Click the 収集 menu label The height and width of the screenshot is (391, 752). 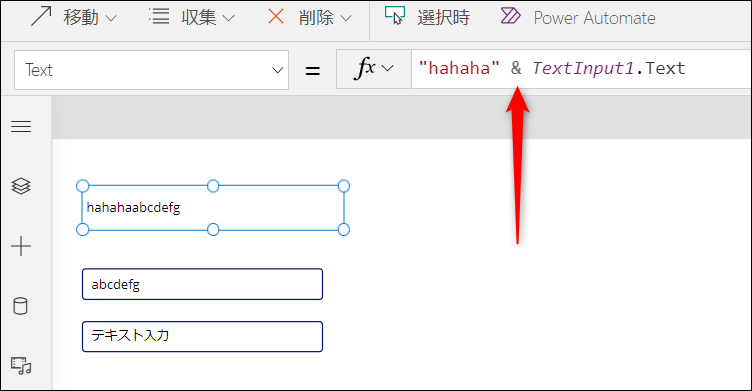click(x=199, y=18)
